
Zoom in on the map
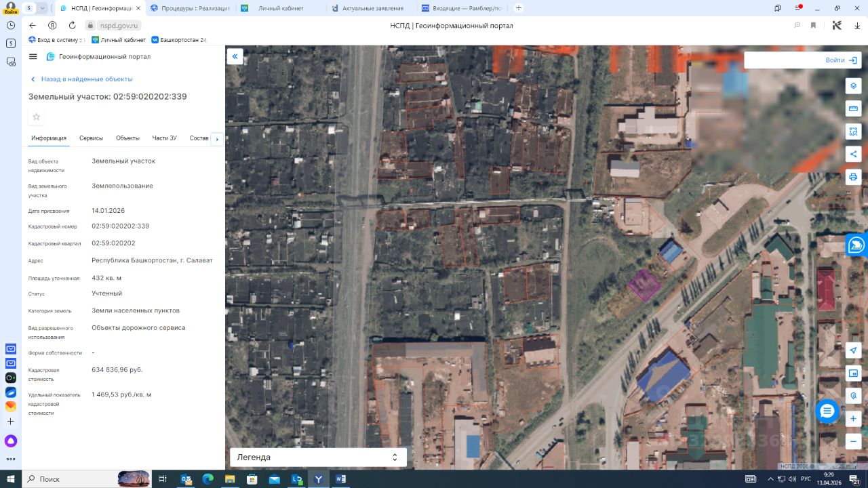coord(853,418)
